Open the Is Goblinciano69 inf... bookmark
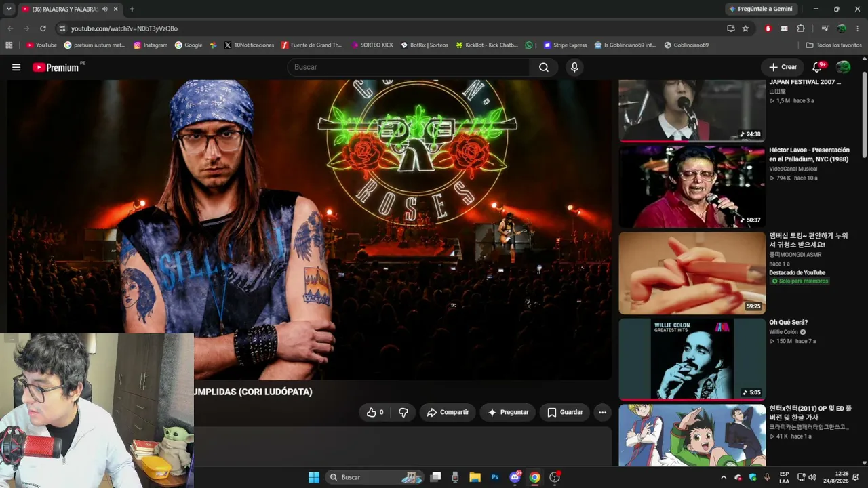This screenshot has height=488, width=868. 625,45
